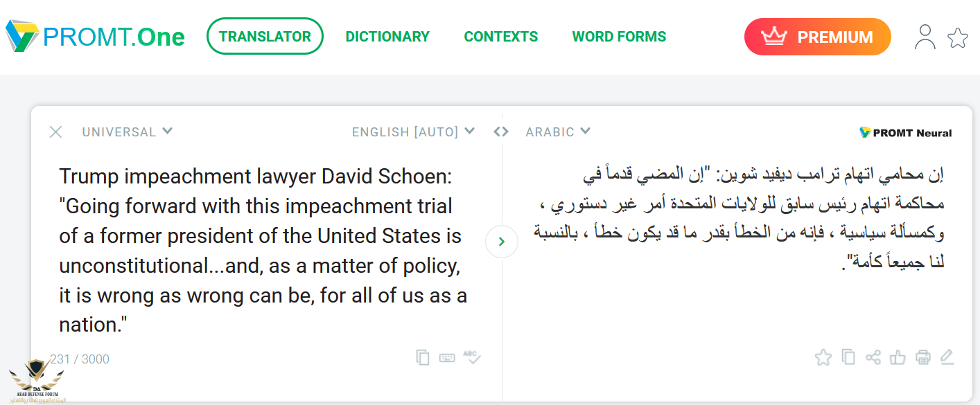This screenshot has height=405, width=980.
Task: Copy the English source text
Action: (423, 357)
